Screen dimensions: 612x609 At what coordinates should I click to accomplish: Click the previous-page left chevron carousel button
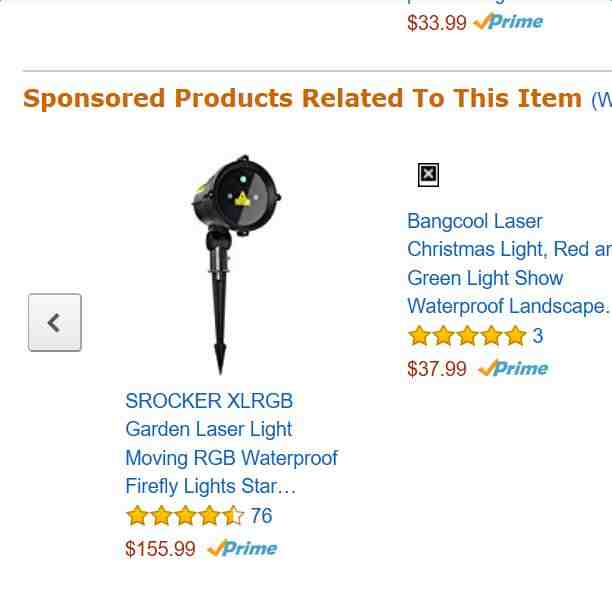(55, 322)
